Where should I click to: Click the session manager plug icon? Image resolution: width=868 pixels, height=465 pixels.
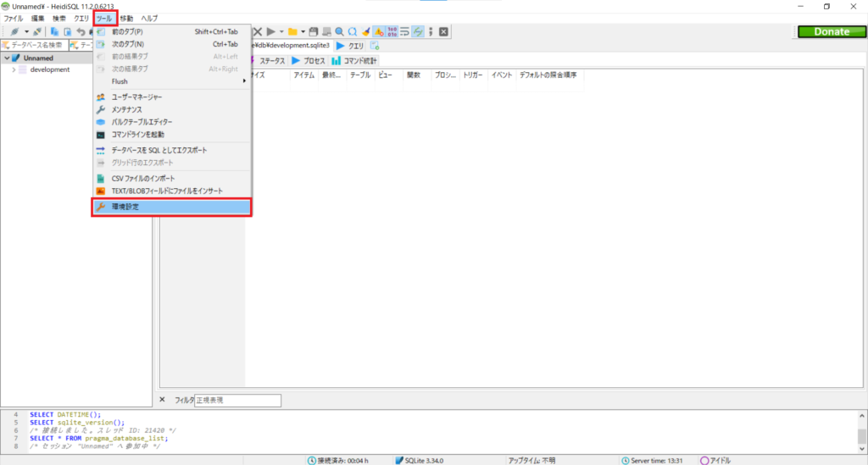point(15,31)
